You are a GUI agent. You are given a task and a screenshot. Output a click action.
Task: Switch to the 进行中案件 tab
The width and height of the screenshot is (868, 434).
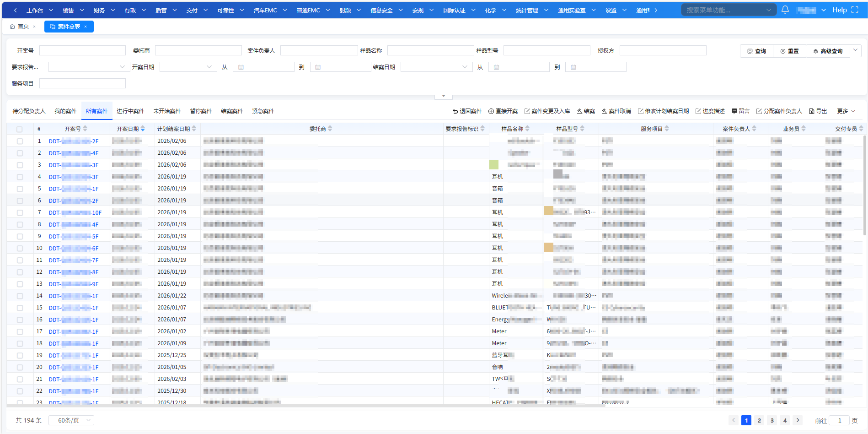pyautogui.click(x=130, y=111)
